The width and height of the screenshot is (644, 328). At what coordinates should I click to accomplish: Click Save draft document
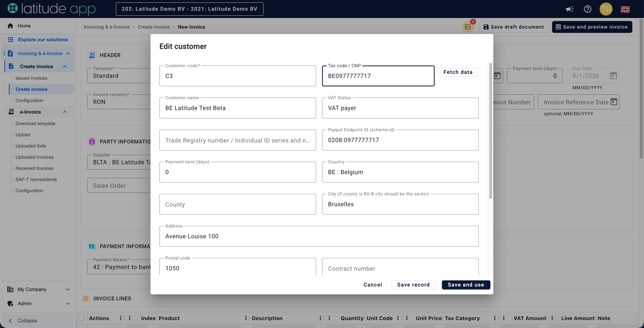pyautogui.click(x=513, y=27)
